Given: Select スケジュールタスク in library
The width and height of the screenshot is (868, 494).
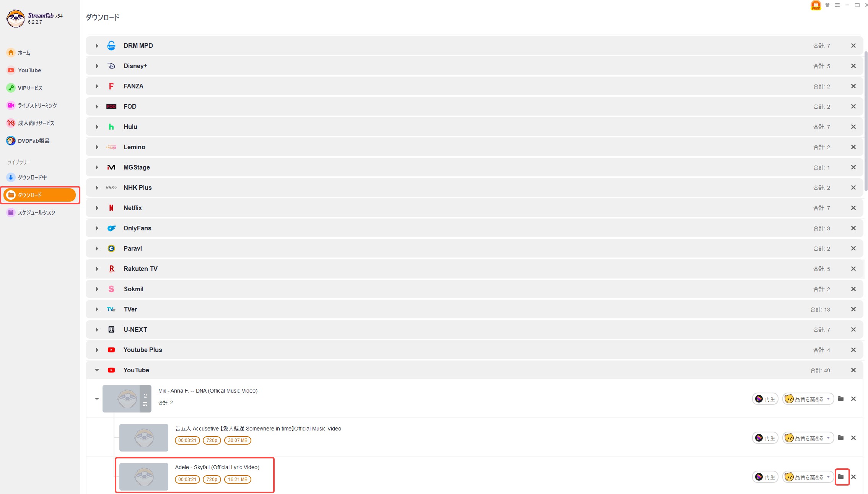Looking at the screenshot, I should (x=31, y=213).
